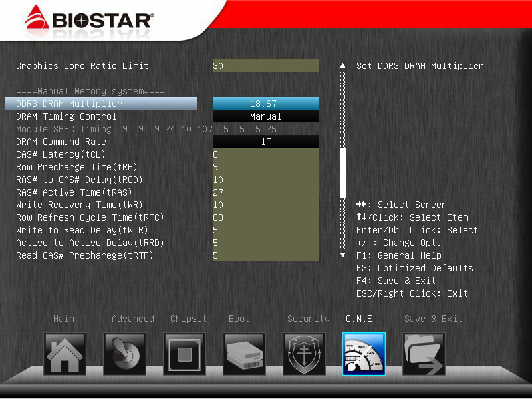Screen dimensions: 532x399
Task: Click the tRRD value 5 field
Action: click(x=265, y=243)
